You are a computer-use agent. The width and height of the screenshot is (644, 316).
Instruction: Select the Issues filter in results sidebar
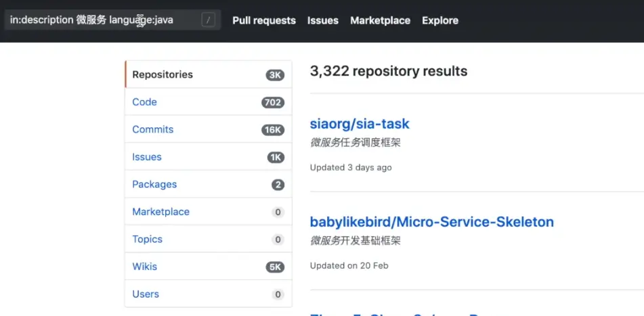pos(147,157)
